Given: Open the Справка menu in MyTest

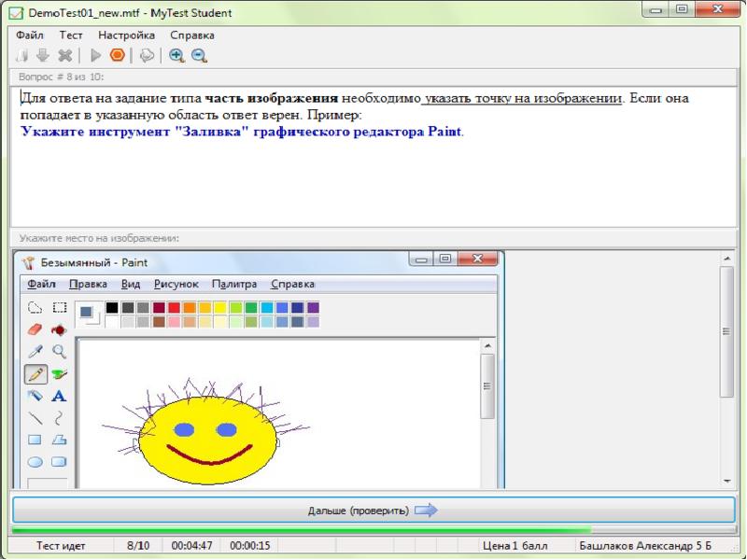Looking at the screenshot, I should [190, 35].
